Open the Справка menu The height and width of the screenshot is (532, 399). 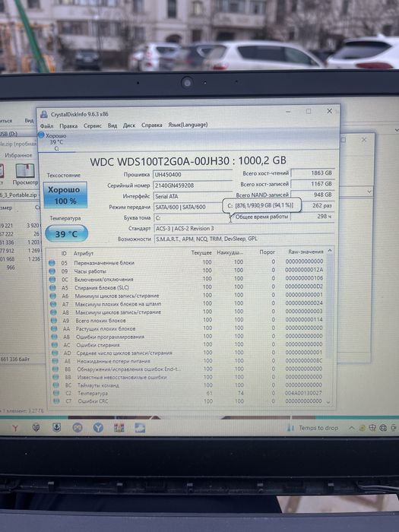click(152, 125)
